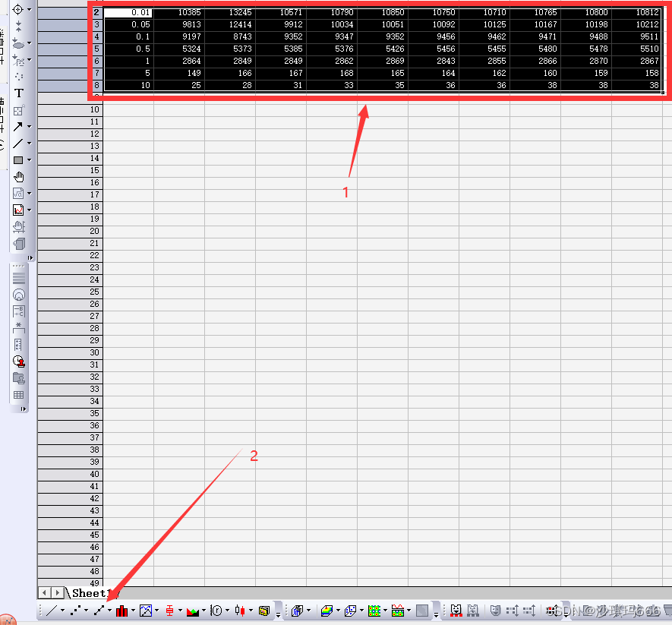
Task: Select the Rectangle drawing tool
Action: (18, 160)
